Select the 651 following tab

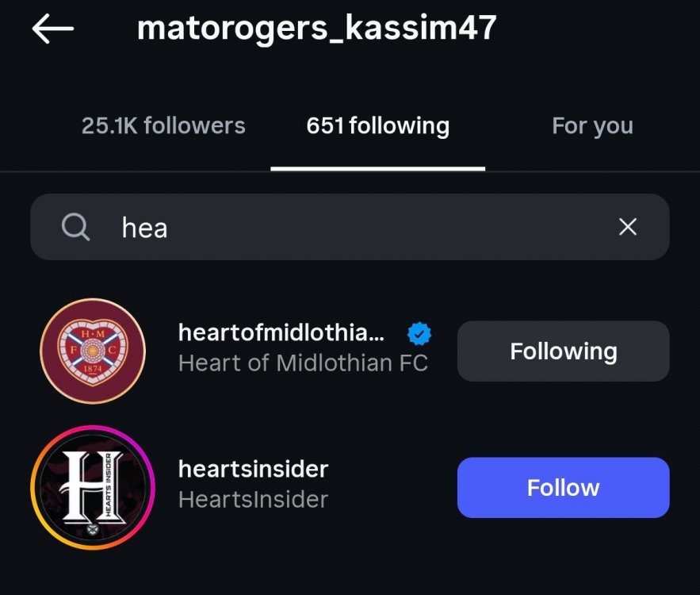(377, 125)
